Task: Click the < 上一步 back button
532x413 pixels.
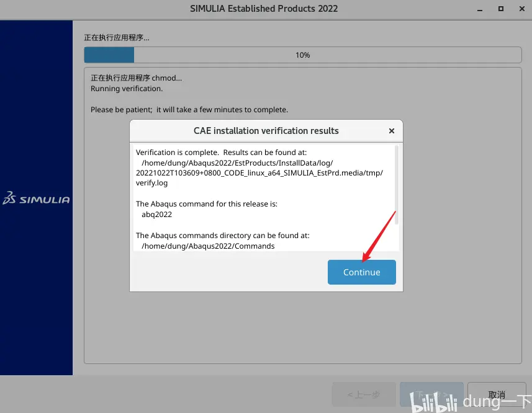Action: click(x=364, y=394)
